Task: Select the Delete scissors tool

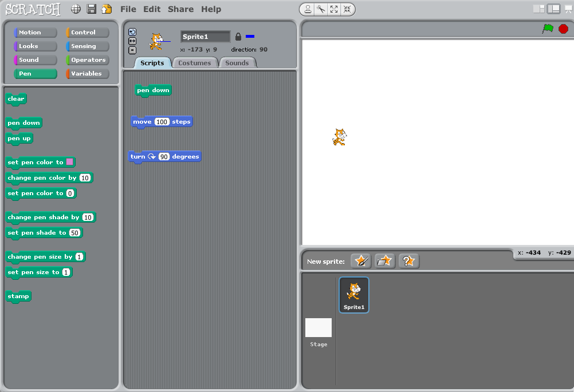Action: point(321,9)
